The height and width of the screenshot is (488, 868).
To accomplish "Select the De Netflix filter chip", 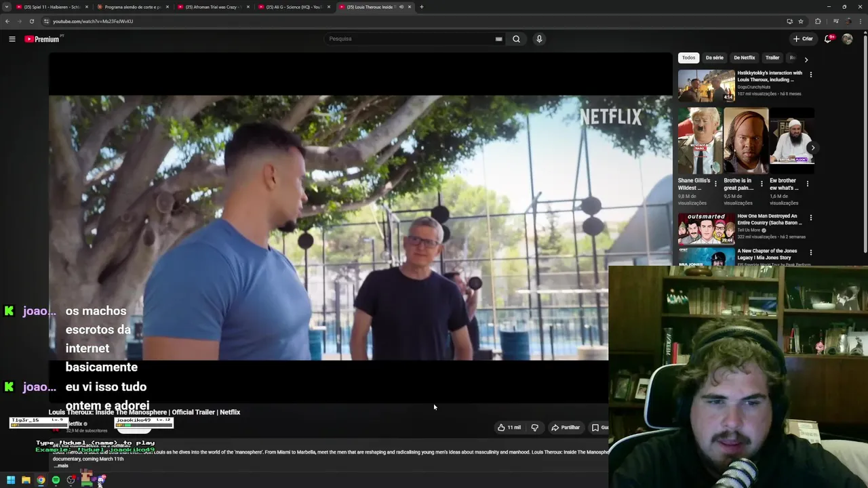I will point(744,58).
